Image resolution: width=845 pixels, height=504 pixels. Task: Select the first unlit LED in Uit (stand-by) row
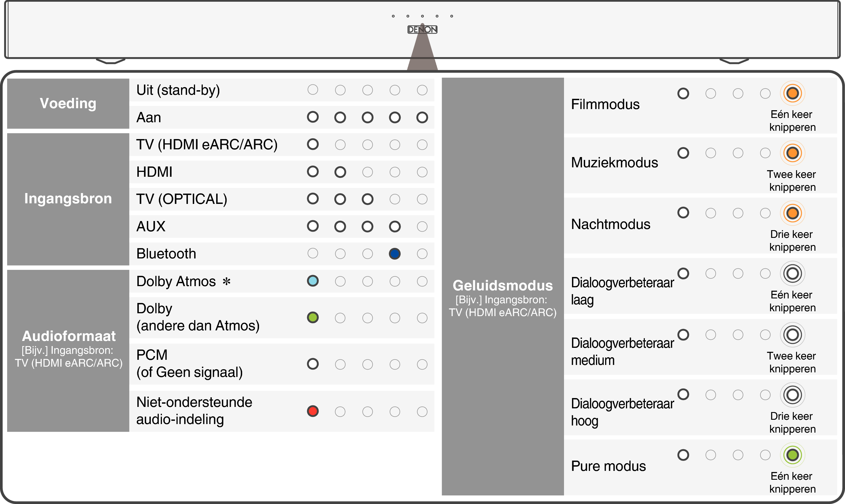point(313,90)
